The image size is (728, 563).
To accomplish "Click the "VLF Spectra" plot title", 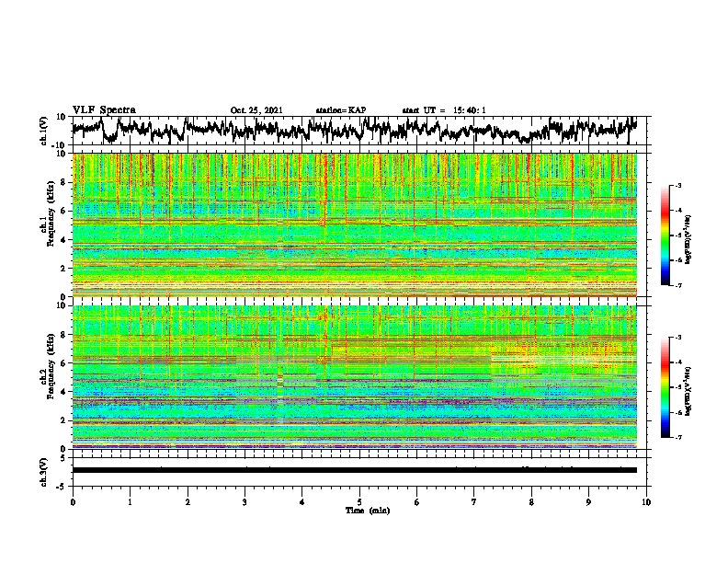I will (x=104, y=110).
